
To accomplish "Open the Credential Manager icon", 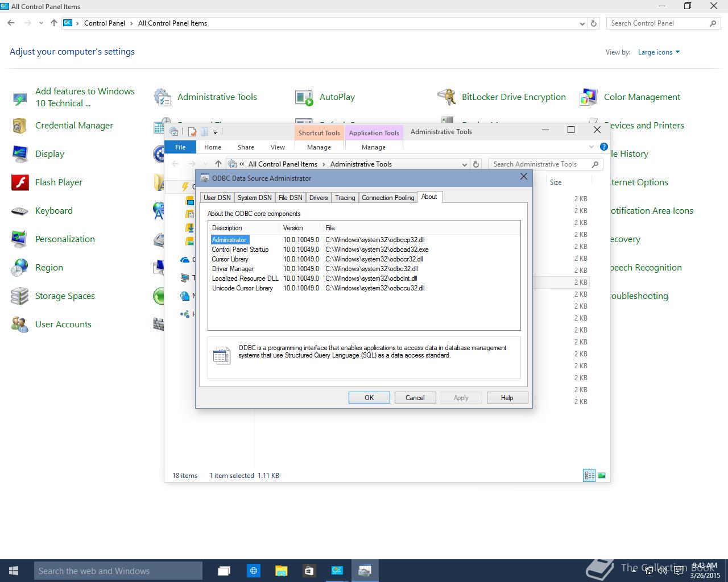I will 20,126.
